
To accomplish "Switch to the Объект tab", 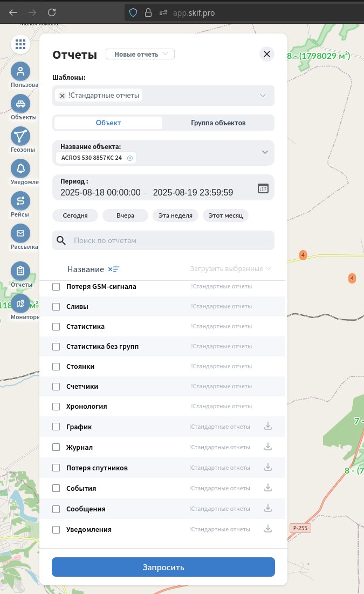I will [x=108, y=123].
